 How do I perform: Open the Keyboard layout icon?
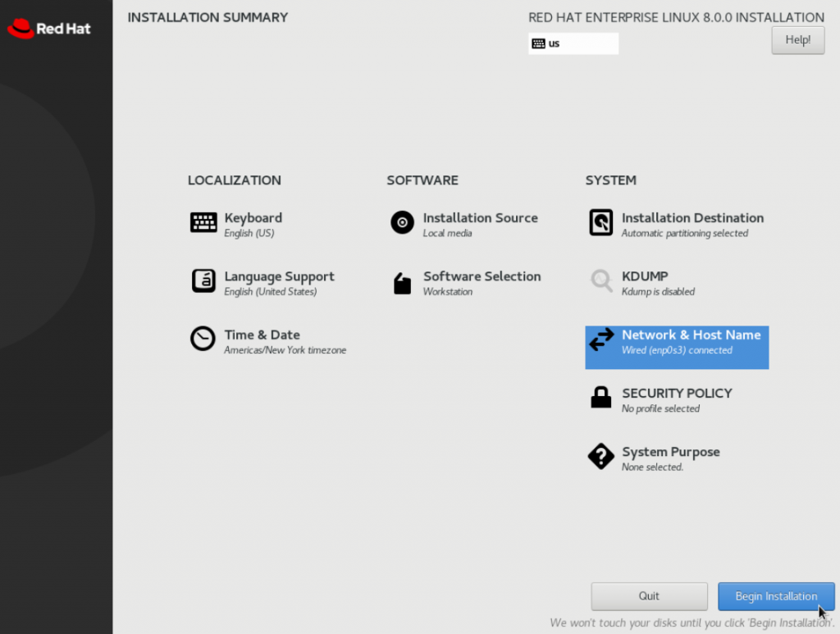pyautogui.click(x=203, y=222)
